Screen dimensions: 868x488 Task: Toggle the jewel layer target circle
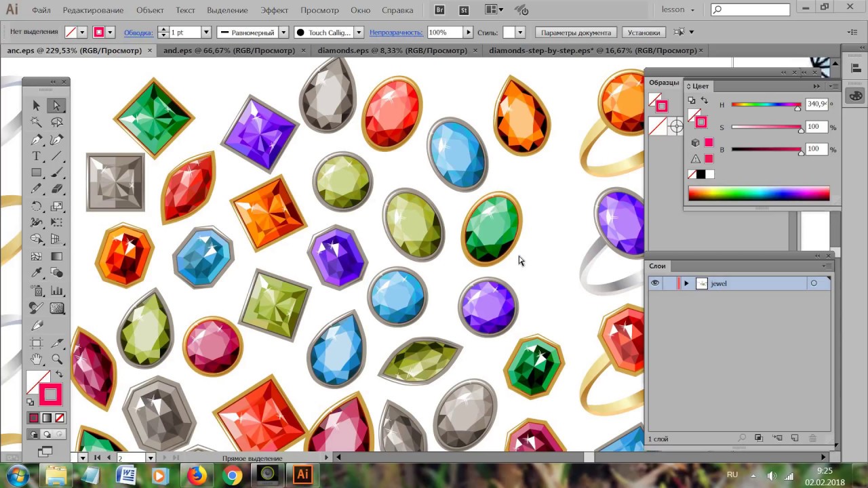(x=814, y=283)
